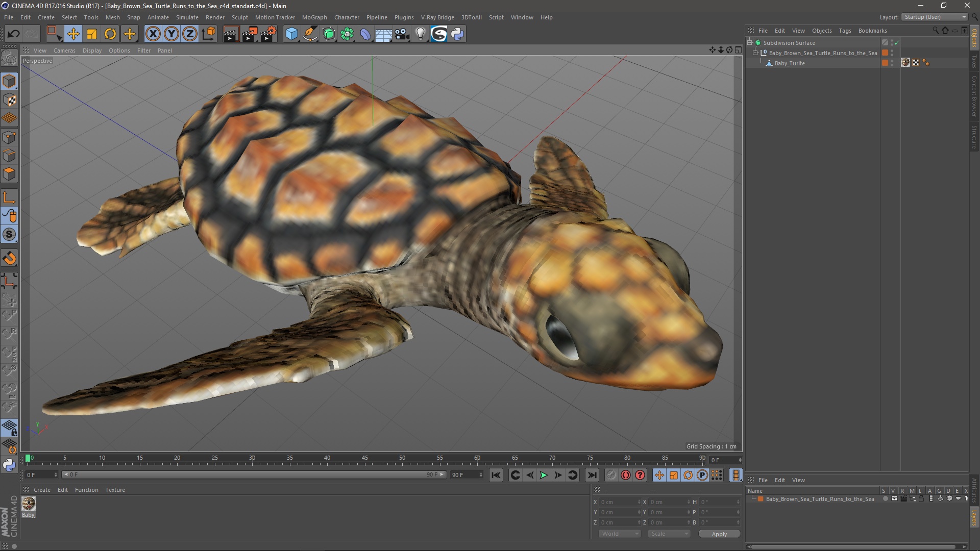Screen dimensions: 980x551
Task: Click the Undo arrow icon
Action: pos(14,34)
